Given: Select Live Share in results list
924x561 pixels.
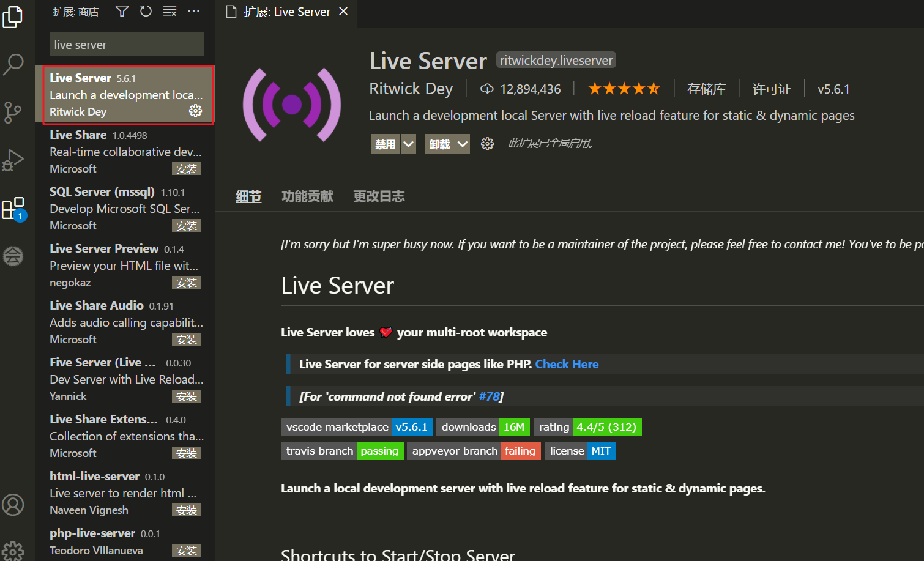Looking at the screenshot, I should (125, 152).
